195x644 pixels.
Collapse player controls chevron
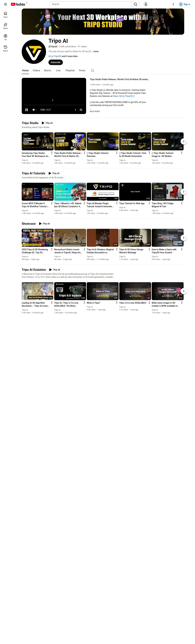coord(75,110)
